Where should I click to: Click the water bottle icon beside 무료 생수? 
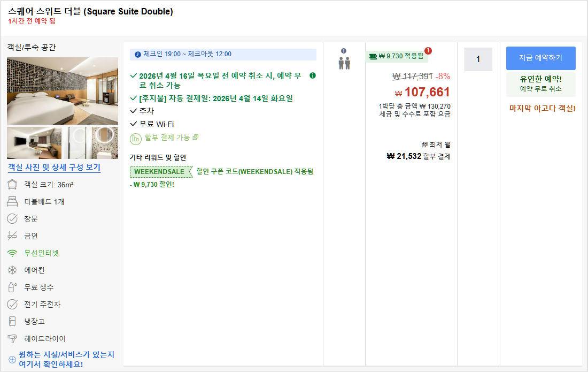12,287
